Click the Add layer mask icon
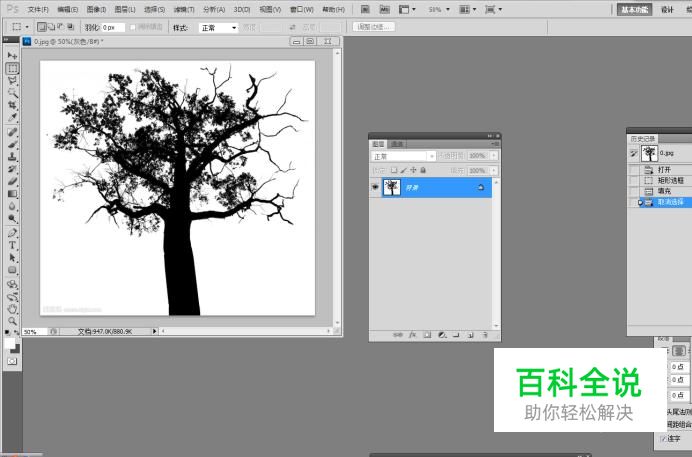 pyautogui.click(x=427, y=335)
